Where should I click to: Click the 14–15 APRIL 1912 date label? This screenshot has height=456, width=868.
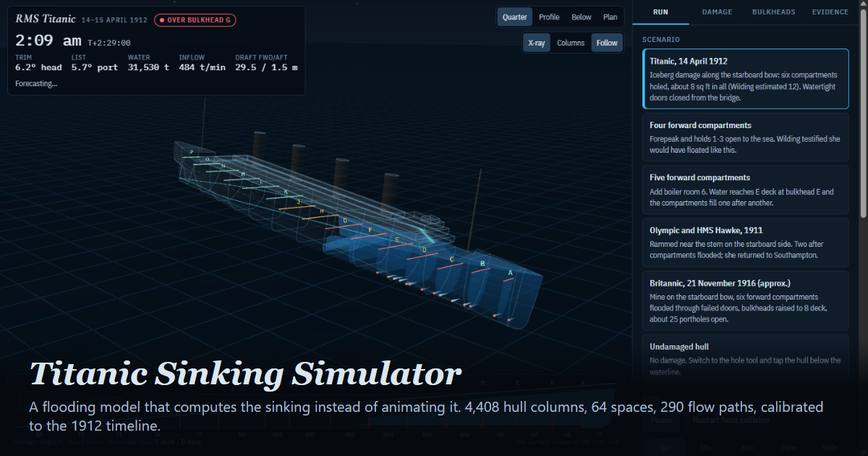(115, 20)
